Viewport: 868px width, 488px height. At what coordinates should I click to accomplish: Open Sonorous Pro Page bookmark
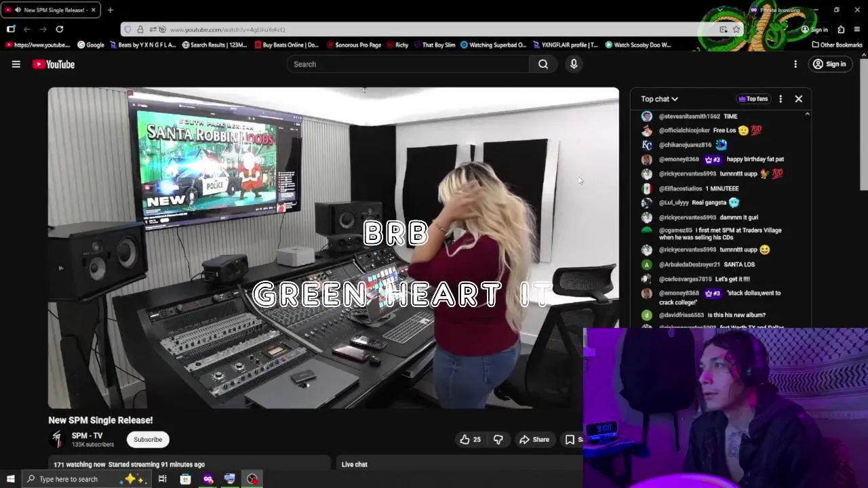pos(353,45)
